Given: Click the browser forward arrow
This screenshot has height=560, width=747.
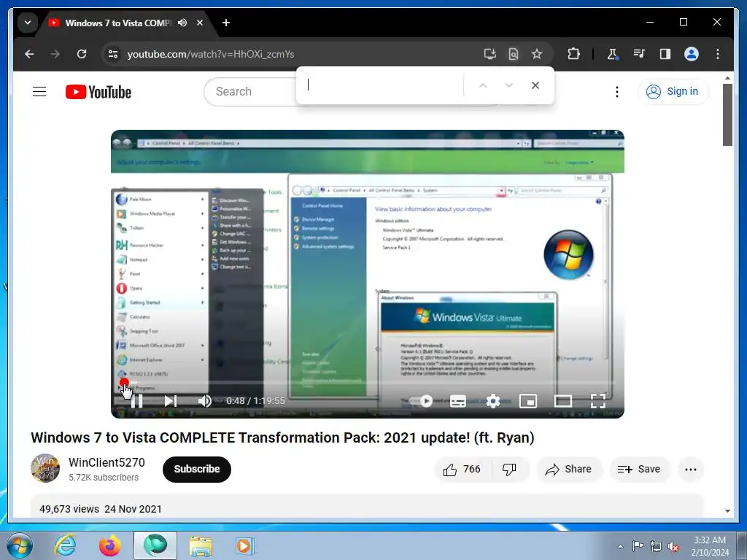Looking at the screenshot, I should [55, 54].
